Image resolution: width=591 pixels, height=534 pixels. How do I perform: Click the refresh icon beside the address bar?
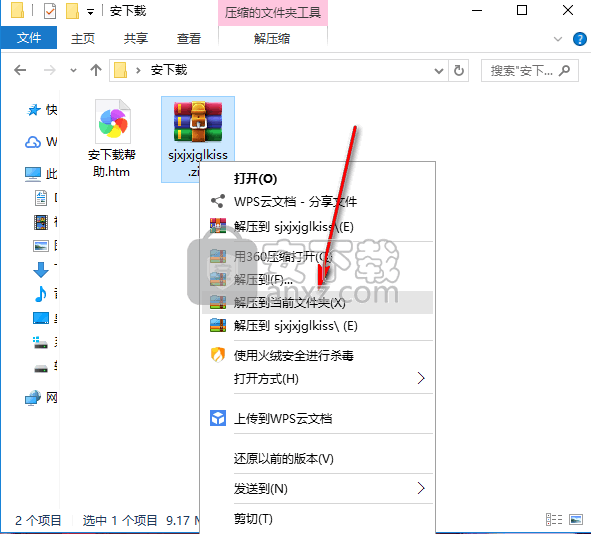(458, 70)
